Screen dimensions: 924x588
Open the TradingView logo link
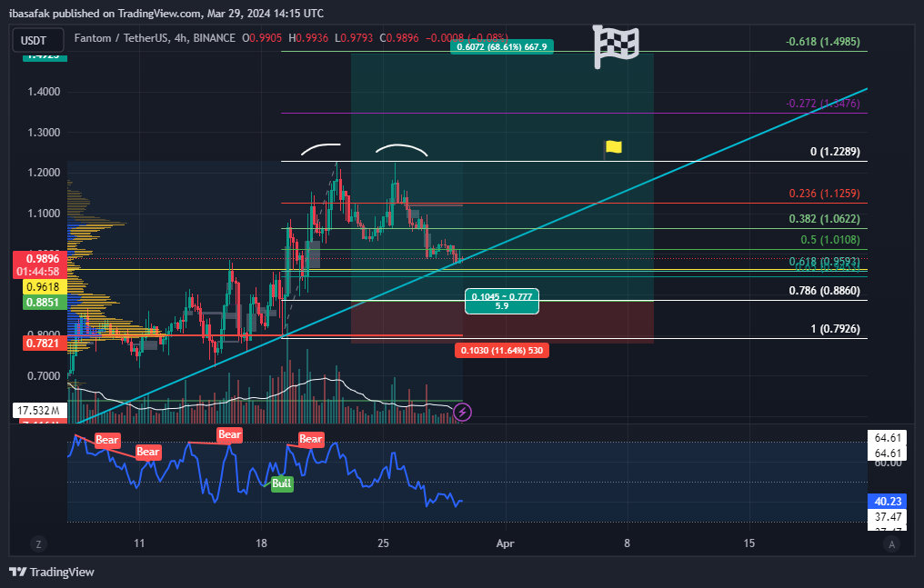(52, 573)
